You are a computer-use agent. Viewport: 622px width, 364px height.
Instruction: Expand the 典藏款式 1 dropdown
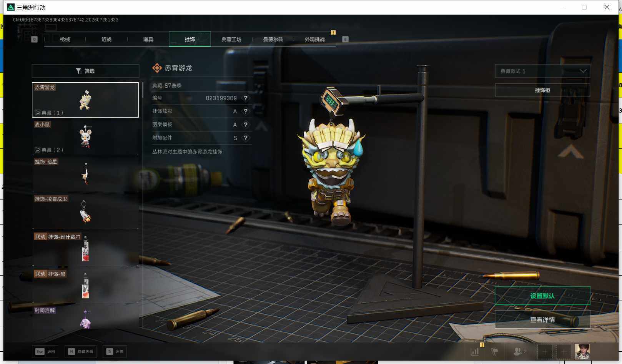[542, 71]
